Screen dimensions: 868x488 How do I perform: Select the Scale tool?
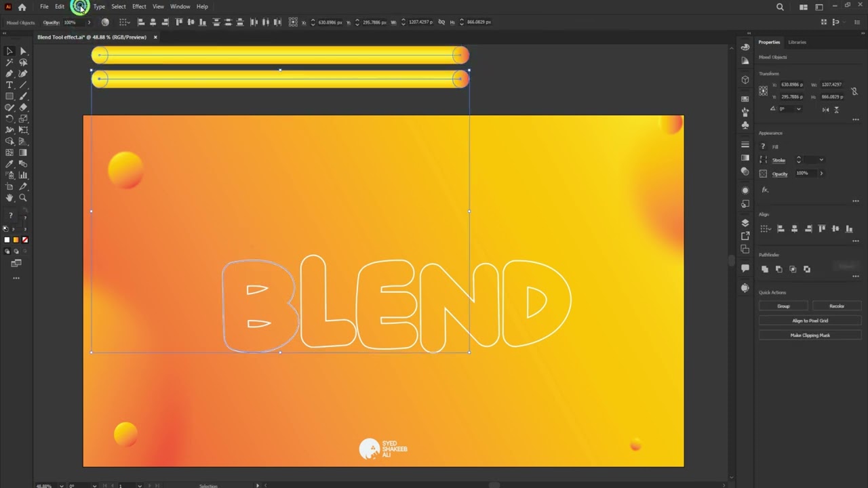23,119
